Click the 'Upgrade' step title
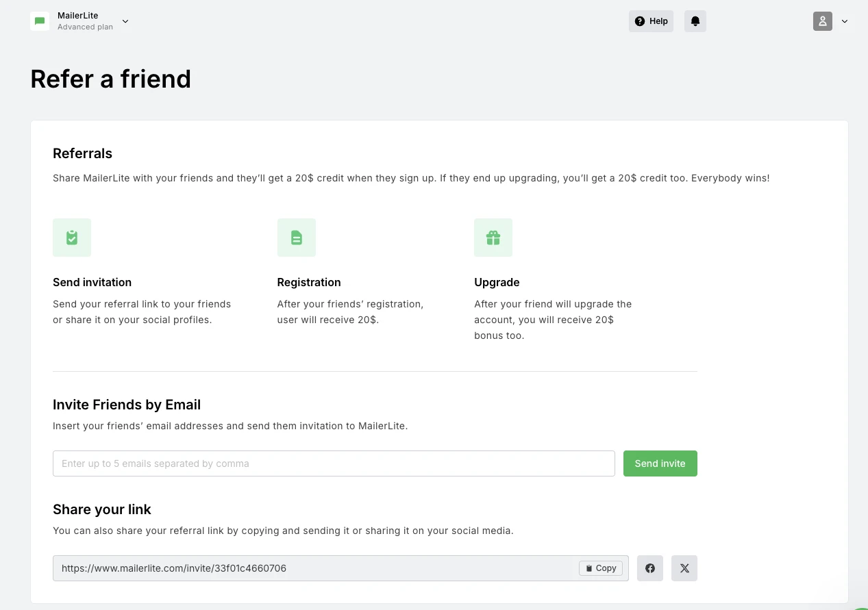The height and width of the screenshot is (610, 868). (x=497, y=282)
